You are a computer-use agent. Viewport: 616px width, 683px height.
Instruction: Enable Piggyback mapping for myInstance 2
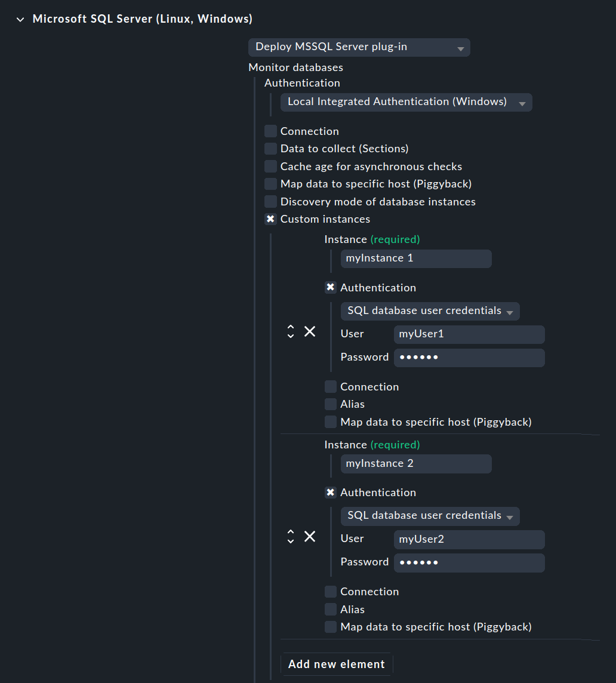(x=331, y=627)
